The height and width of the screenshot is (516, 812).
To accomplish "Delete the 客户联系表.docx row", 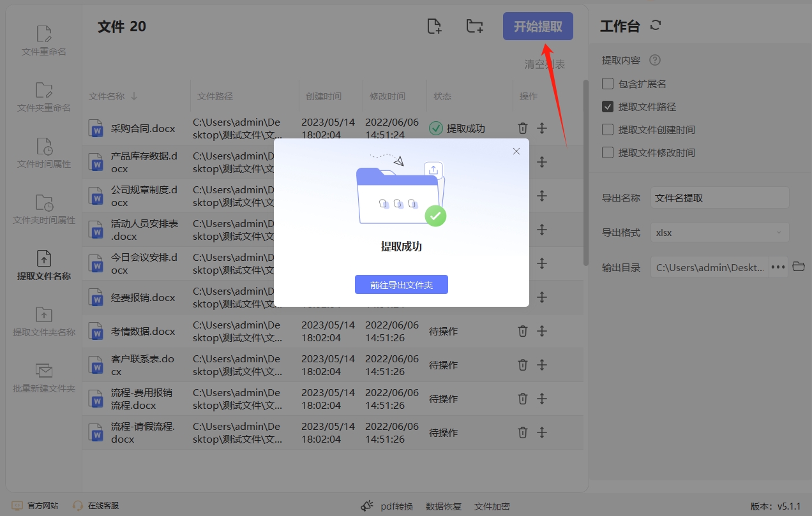I will click(x=523, y=365).
